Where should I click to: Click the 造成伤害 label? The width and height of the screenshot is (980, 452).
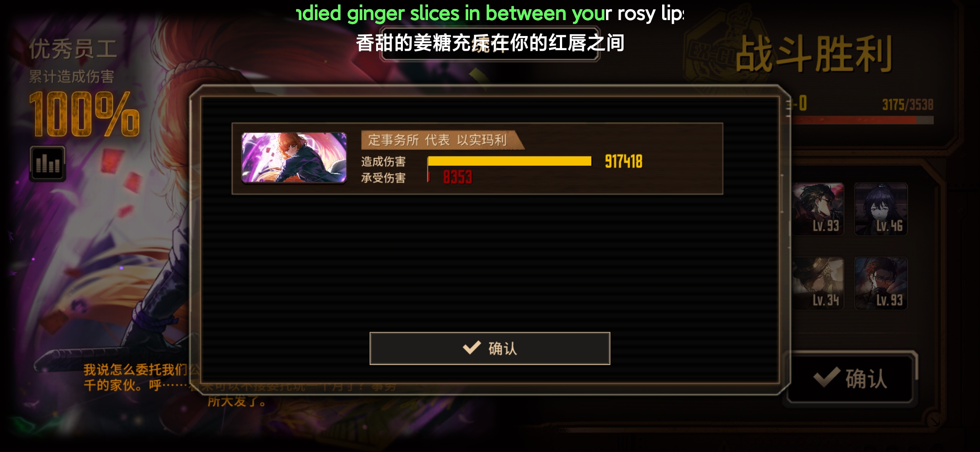point(383,162)
